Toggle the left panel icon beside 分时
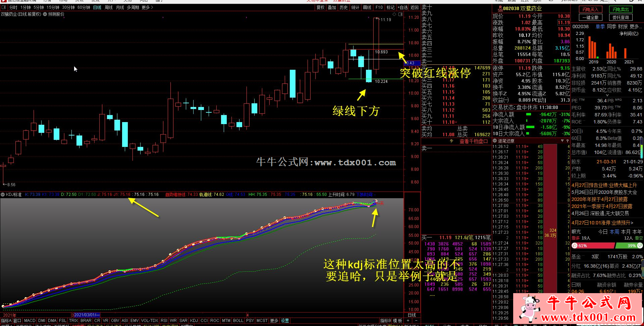The height and width of the screenshot is (326, 644). [x=3, y=7]
